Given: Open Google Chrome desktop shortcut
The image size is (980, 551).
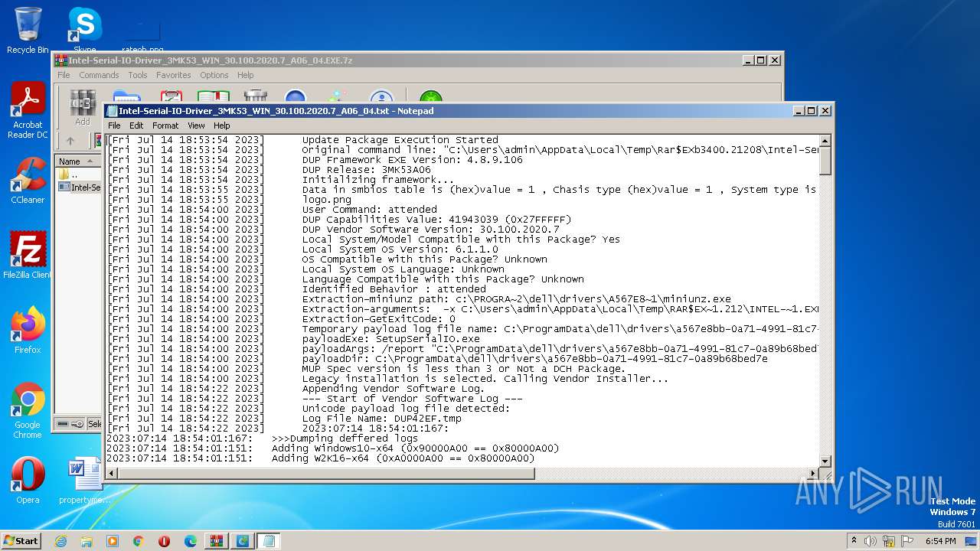Looking at the screenshot, I should (28, 410).
